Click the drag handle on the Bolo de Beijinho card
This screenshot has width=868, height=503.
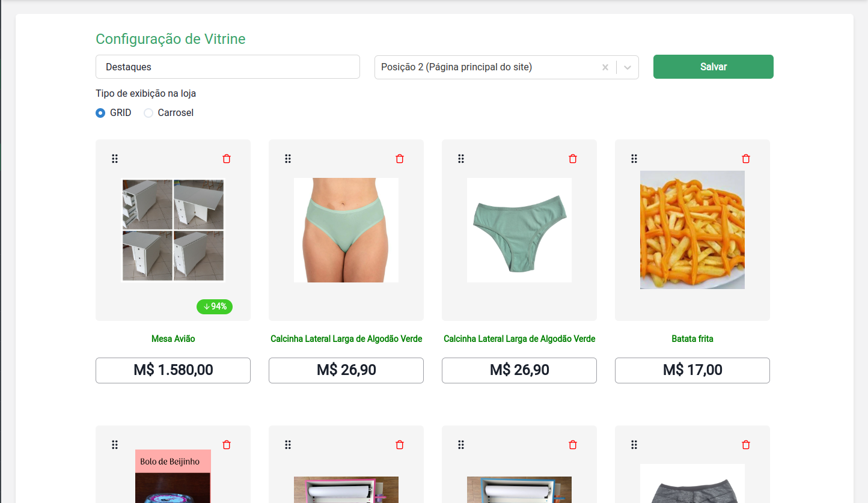click(x=115, y=444)
